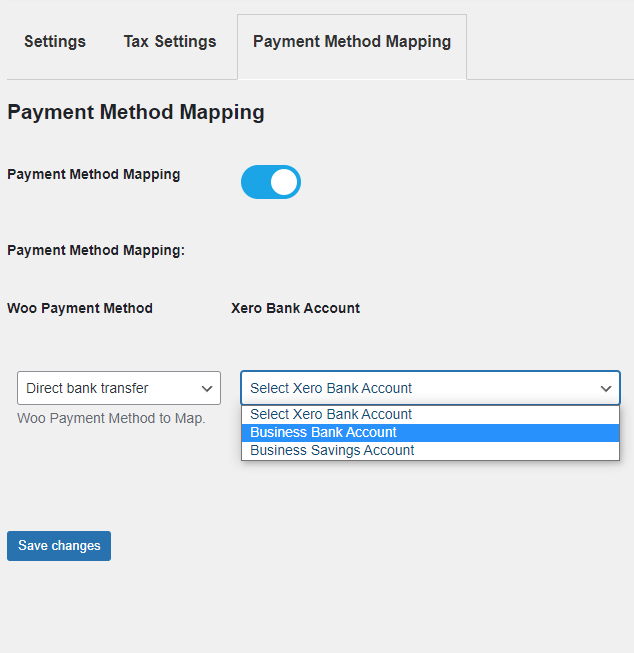Click the Woo Payment Method column heading
The image size is (634, 653).
pyautogui.click(x=80, y=308)
